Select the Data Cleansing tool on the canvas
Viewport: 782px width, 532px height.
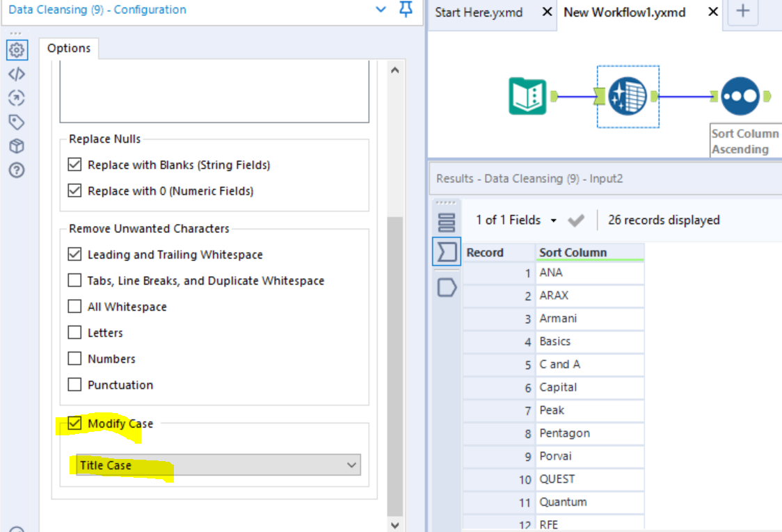click(628, 95)
